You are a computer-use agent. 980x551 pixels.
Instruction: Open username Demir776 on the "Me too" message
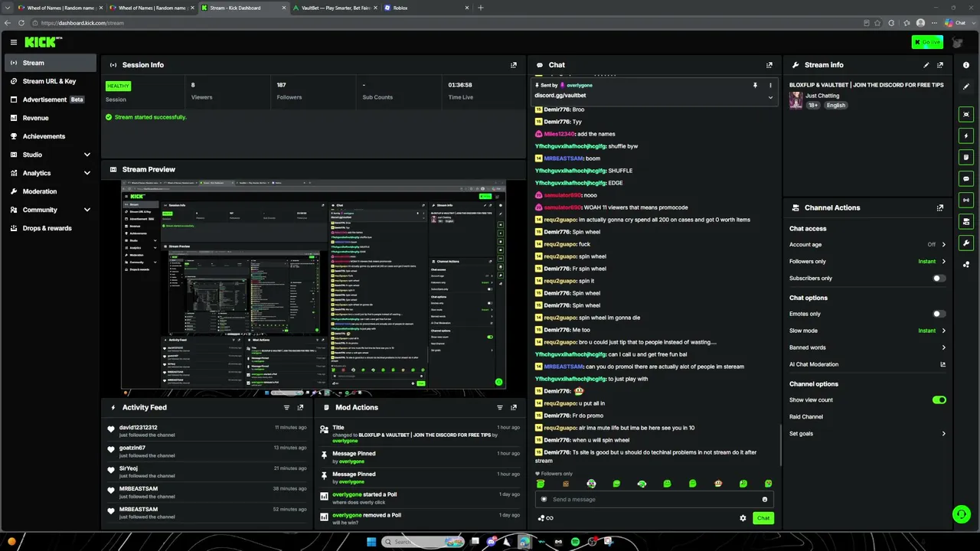pos(557,330)
